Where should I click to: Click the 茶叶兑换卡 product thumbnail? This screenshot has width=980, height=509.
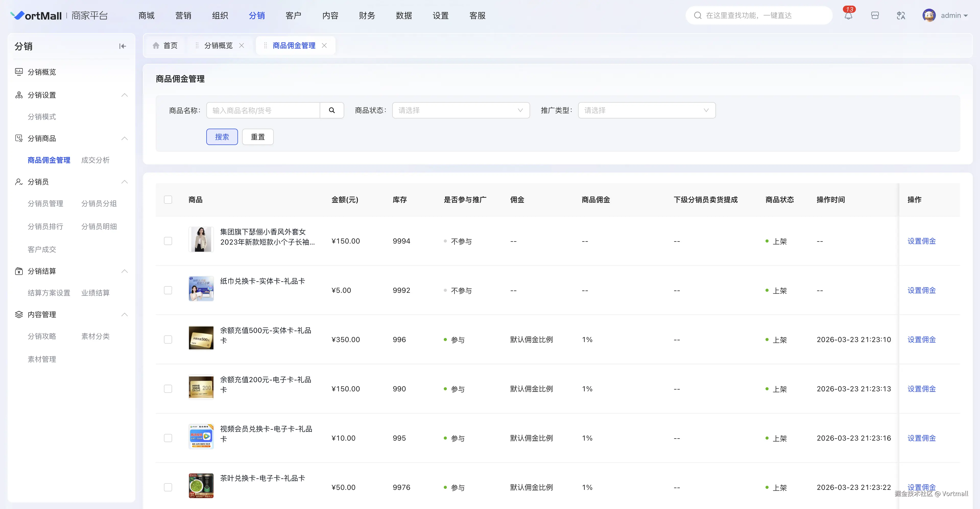[x=201, y=486]
